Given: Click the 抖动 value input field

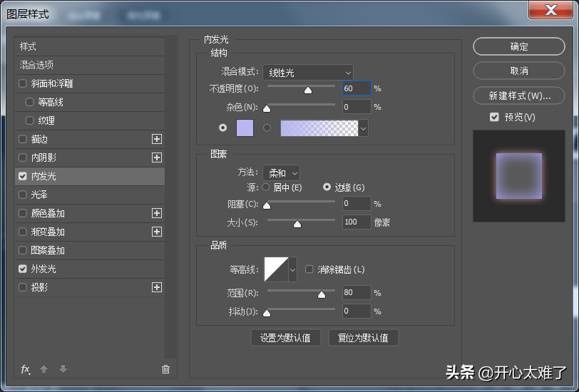Looking at the screenshot, I should tap(357, 311).
